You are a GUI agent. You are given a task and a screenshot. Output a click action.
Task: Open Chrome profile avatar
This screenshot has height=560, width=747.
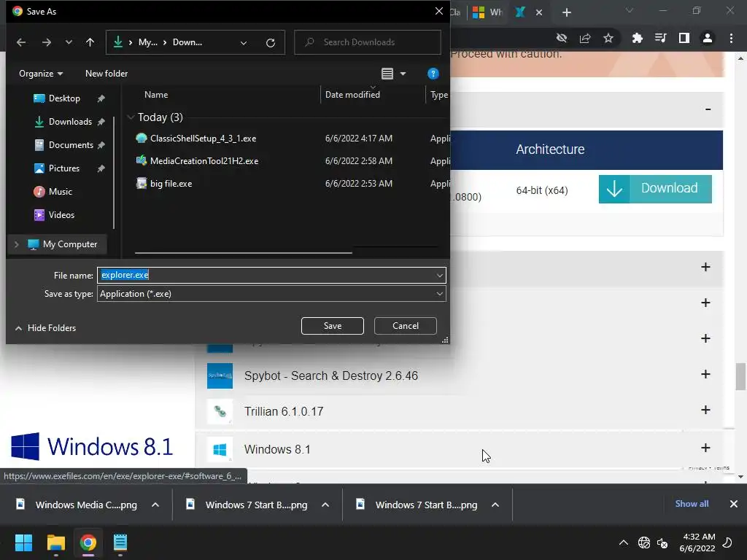click(x=708, y=38)
